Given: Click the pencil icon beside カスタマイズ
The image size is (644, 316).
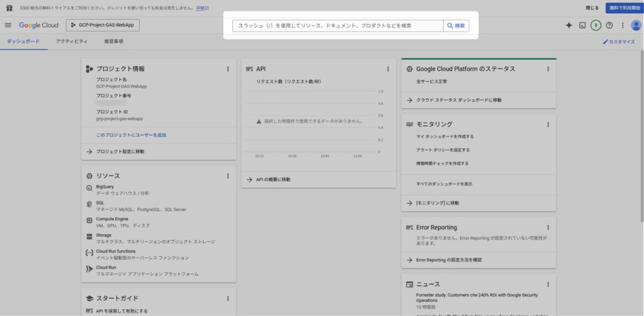Looking at the screenshot, I should pos(605,42).
